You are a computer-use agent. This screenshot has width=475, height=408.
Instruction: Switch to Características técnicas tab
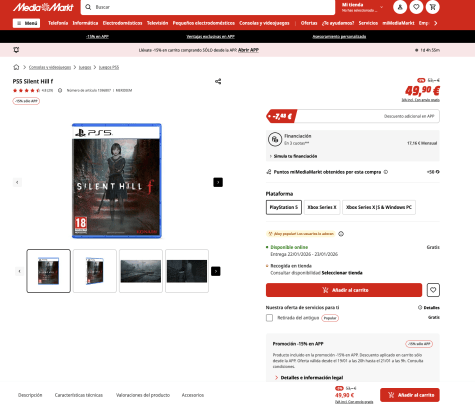click(x=79, y=395)
